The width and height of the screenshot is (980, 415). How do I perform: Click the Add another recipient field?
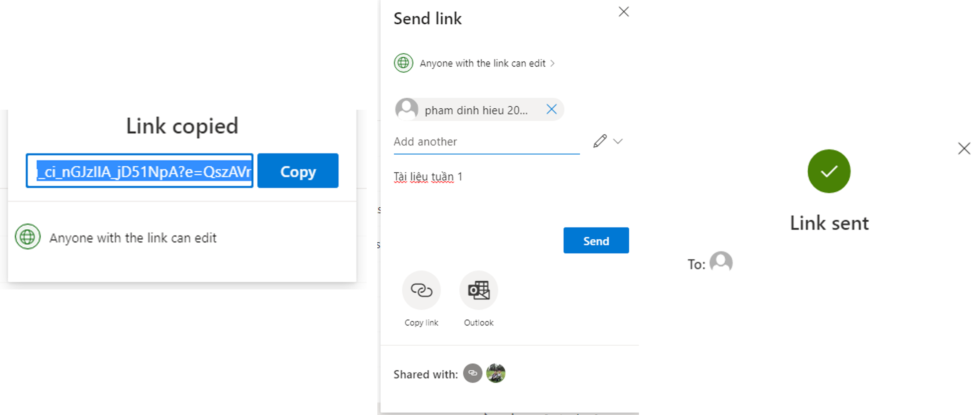tap(486, 142)
